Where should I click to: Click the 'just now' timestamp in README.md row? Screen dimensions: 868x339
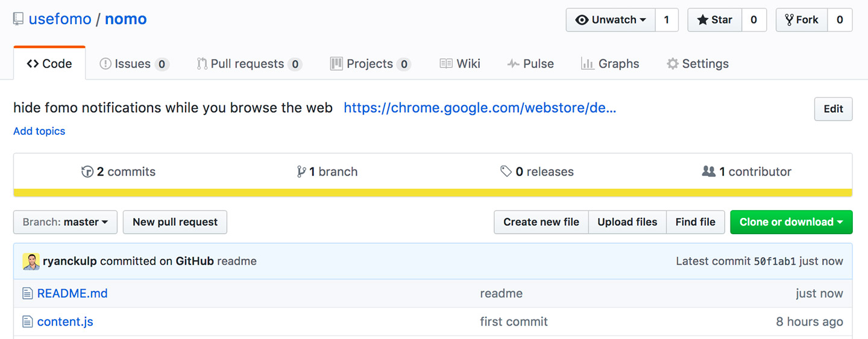click(819, 294)
